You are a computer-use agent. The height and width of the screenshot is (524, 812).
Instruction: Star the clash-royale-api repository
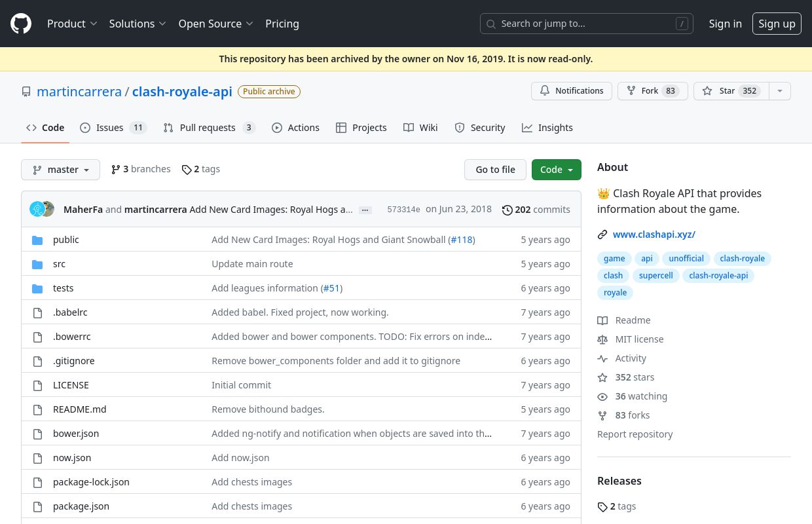(731, 91)
